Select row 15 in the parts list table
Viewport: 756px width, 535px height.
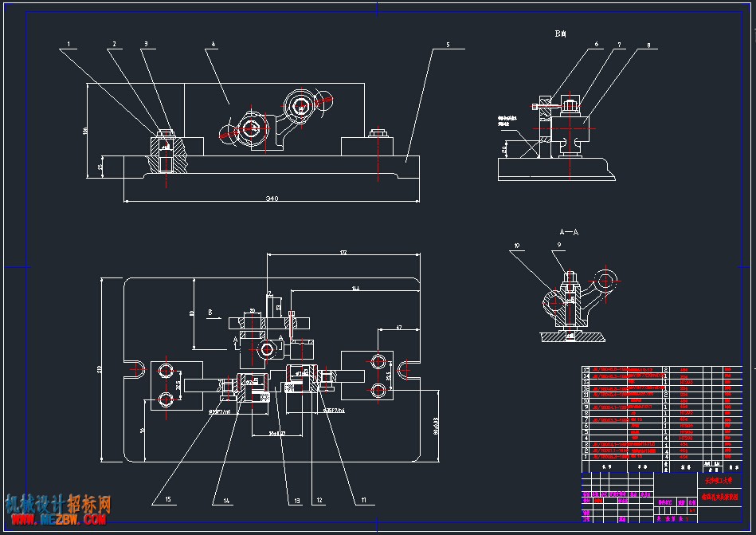tap(661, 369)
